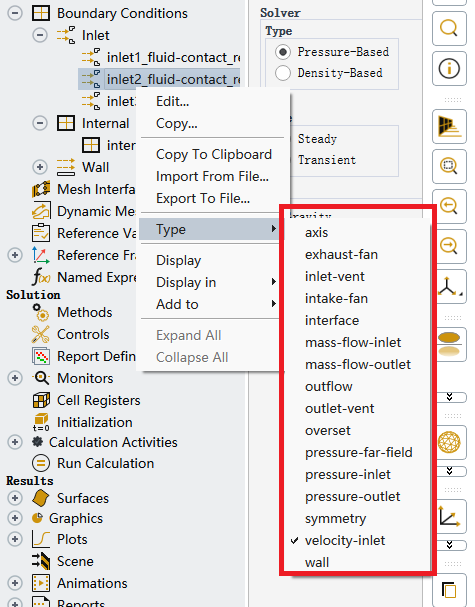The height and width of the screenshot is (607, 475).
Task: Click Export To File... menu entry
Action: pos(203,199)
